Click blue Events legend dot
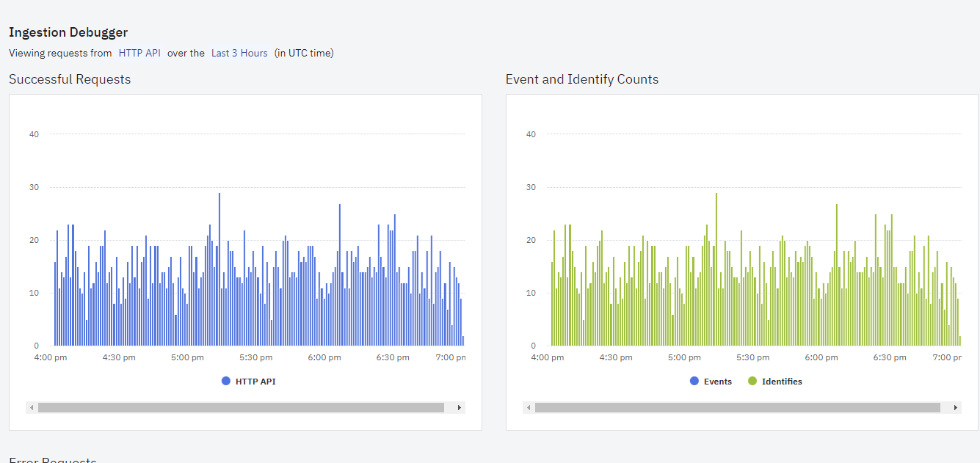 point(694,382)
